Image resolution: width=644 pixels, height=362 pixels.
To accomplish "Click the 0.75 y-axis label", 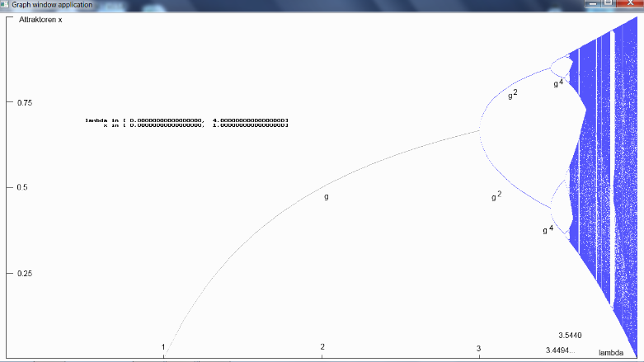I will coord(25,103).
